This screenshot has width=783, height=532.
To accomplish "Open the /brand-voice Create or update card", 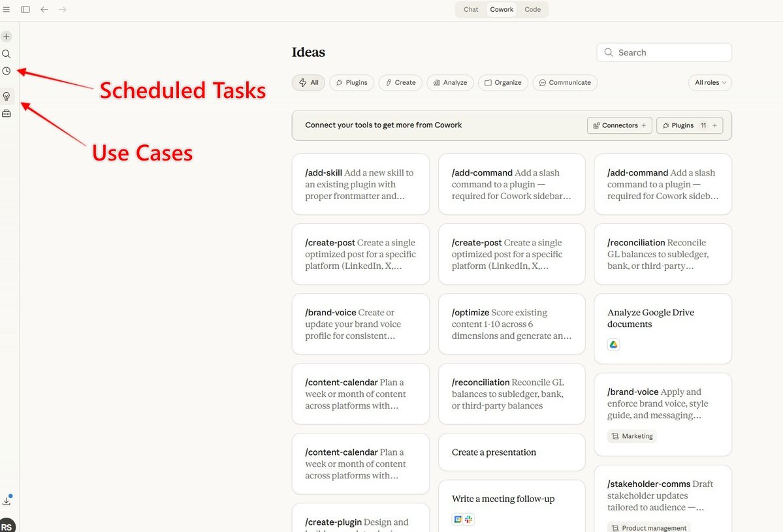I will coord(360,324).
